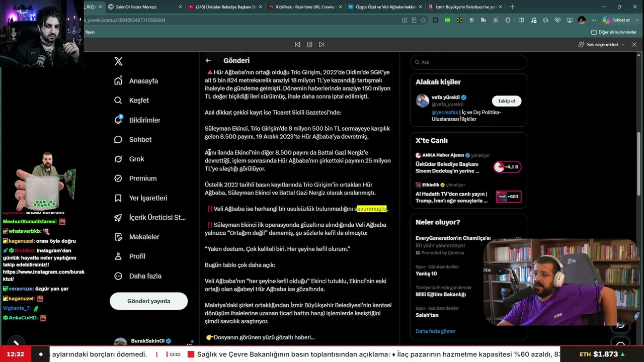Open the Milli Eğitim Bakanlığı trend
Screen dimensions: 644x362
(x=440, y=294)
